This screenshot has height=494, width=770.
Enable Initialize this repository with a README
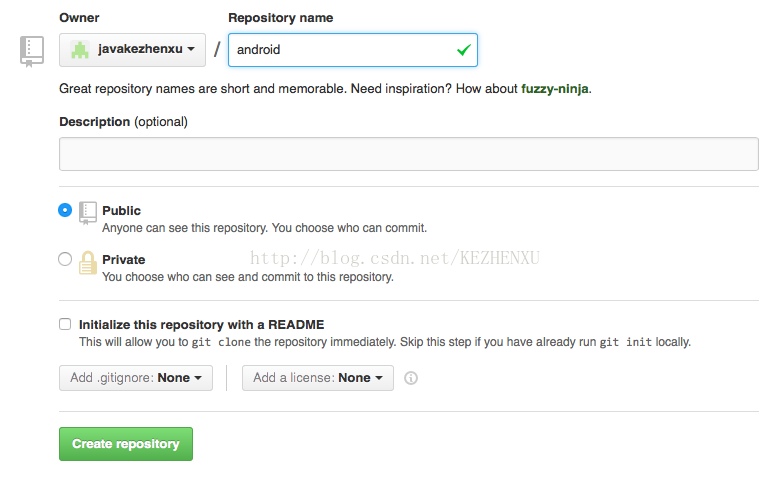pyautogui.click(x=65, y=324)
